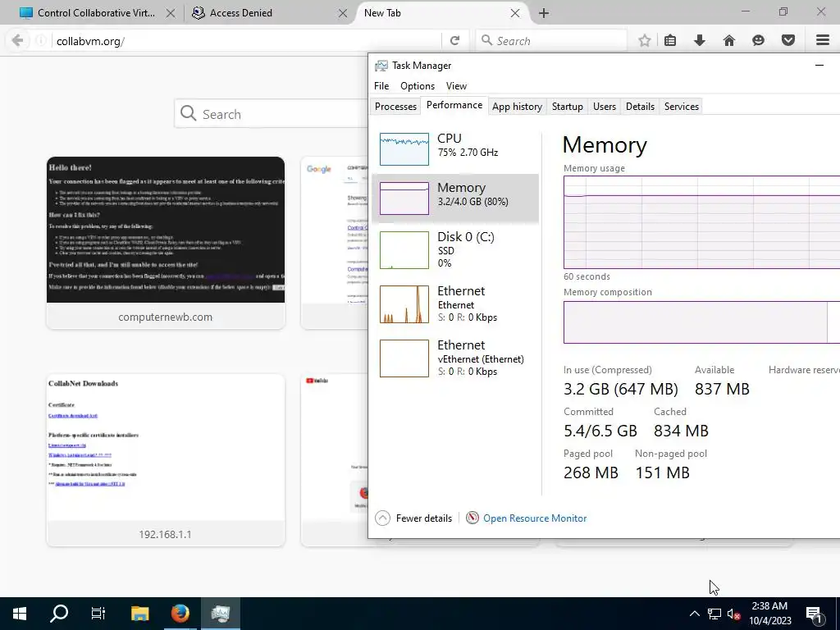840x630 pixels.
Task: Select Disk 0 (C:) performance item
Action: [455, 249]
